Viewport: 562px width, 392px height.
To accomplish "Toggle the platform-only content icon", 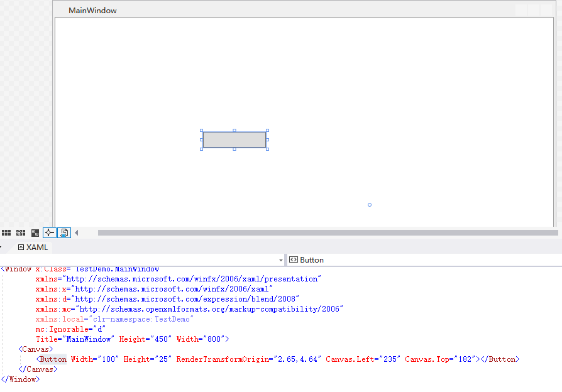I will click(x=64, y=233).
